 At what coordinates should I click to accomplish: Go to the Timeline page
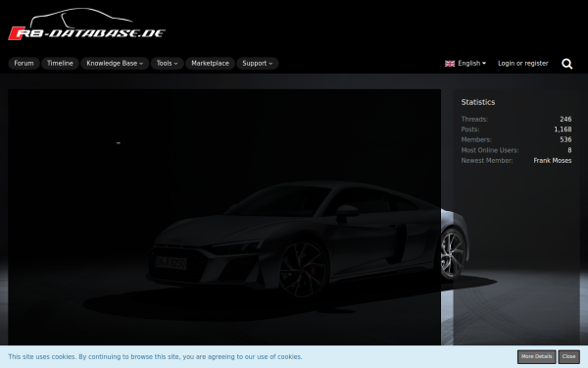click(x=60, y=64)
